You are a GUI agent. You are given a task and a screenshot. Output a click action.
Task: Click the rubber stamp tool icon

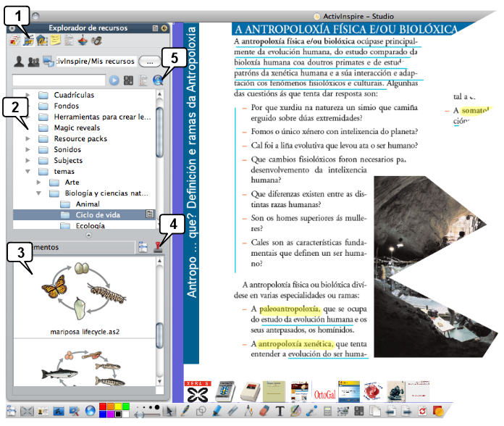158,247
